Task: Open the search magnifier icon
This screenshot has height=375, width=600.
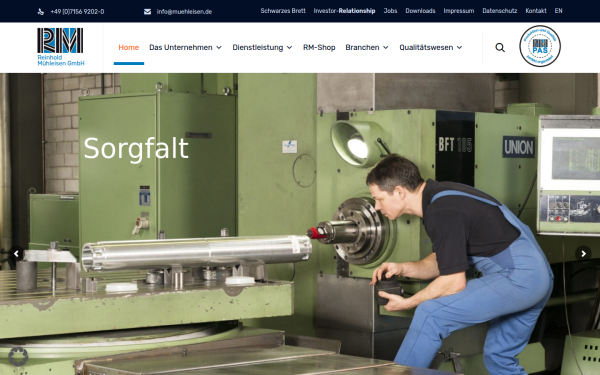Action: tap(500, 47)
